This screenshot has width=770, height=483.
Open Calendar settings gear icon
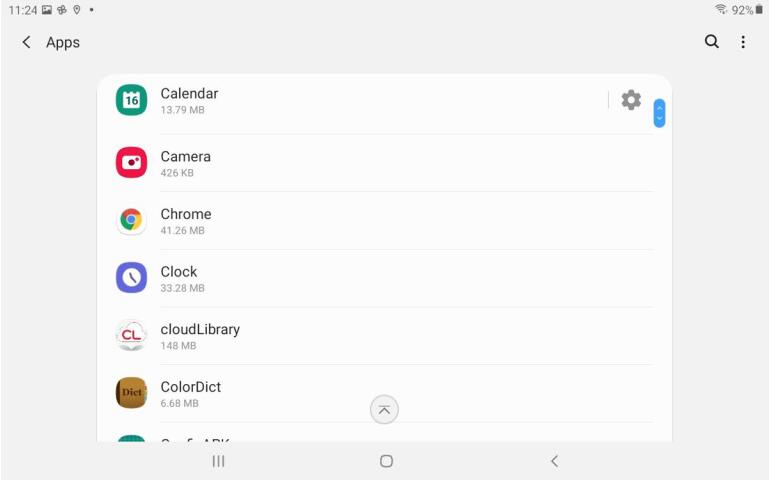click(631, 100)
